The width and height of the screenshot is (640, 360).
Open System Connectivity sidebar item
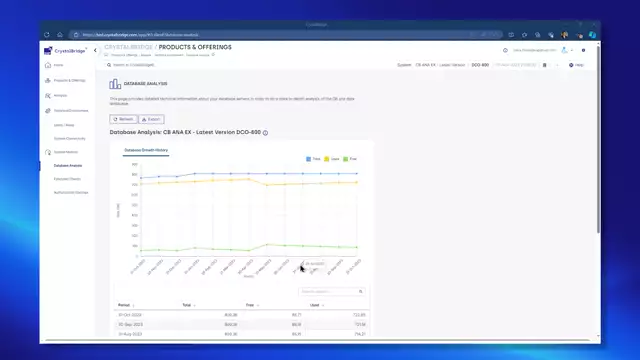click(70, 139)
